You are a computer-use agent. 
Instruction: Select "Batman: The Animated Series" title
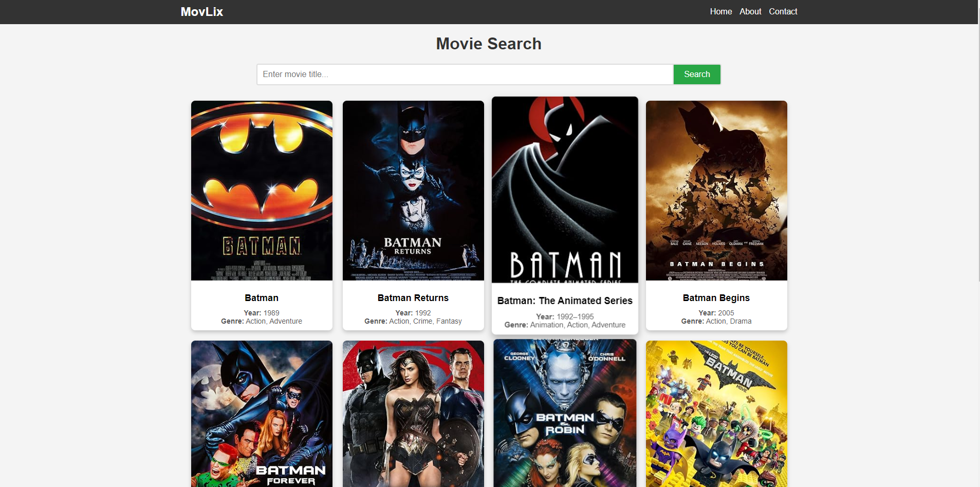(x=565, y=301)
